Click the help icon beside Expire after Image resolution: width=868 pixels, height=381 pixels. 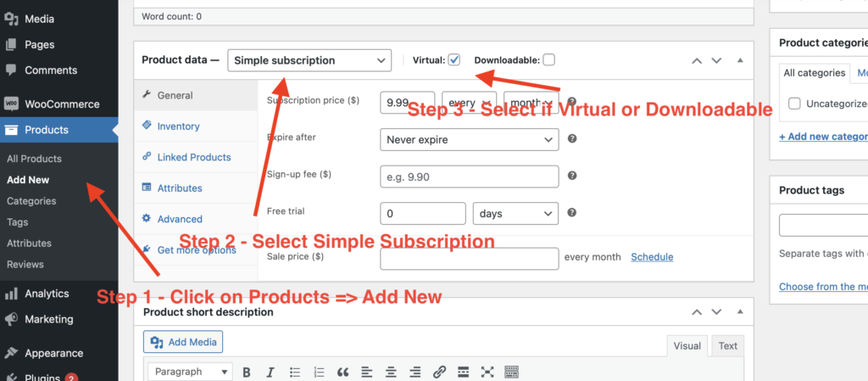click(x=572, y=138)
